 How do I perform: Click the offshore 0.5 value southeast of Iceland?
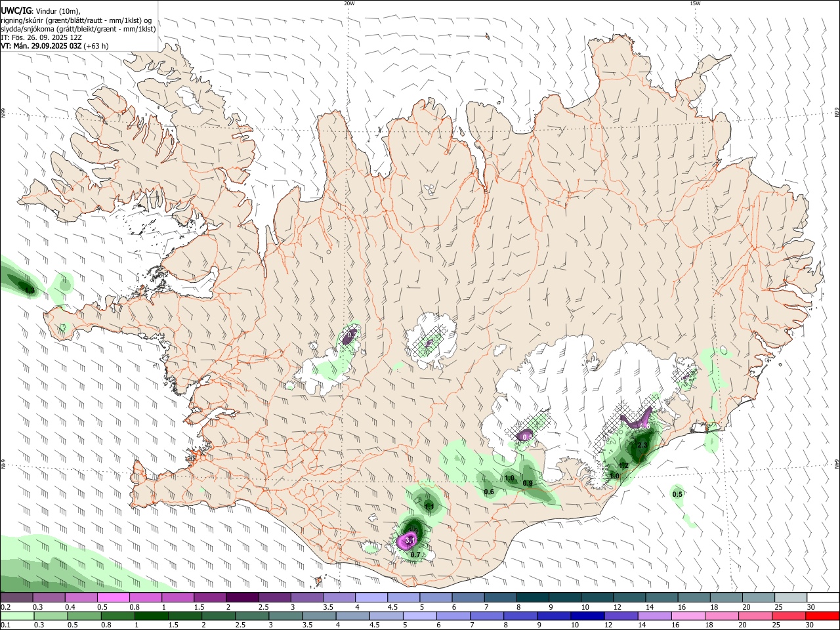678,495
